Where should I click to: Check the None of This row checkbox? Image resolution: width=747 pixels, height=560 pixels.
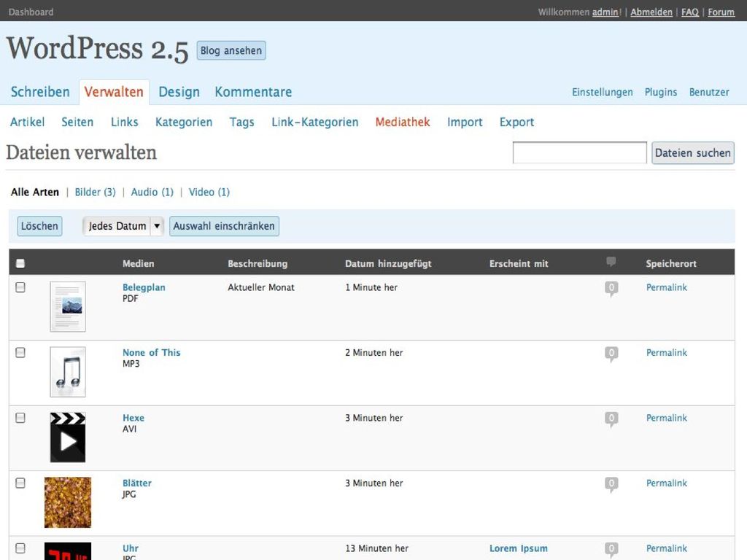(x=20, y=352)
